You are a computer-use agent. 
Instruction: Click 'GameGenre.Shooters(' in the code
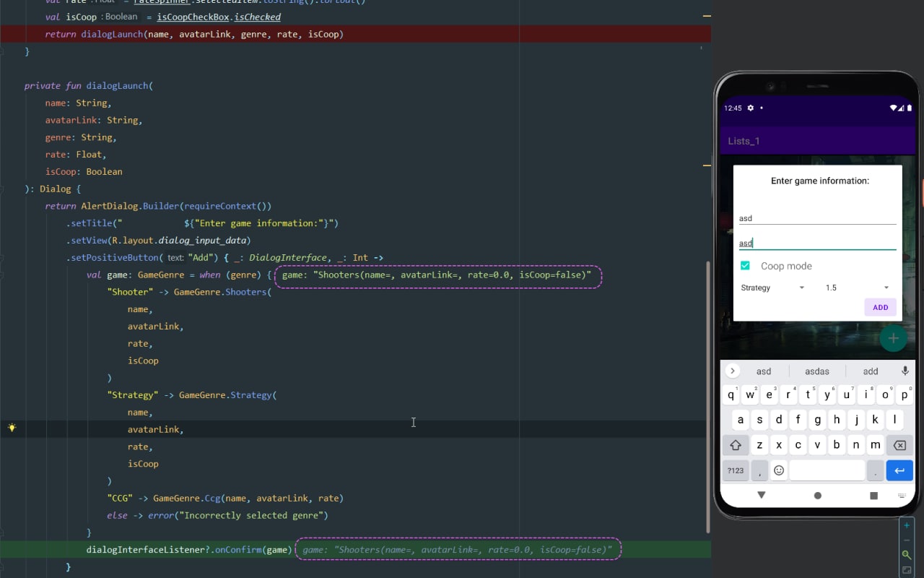(222, 292)
